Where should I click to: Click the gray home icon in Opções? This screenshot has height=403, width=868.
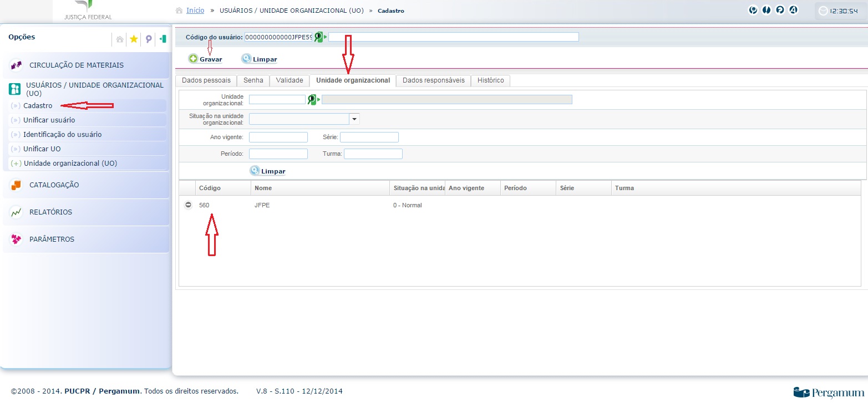(120, 39)
